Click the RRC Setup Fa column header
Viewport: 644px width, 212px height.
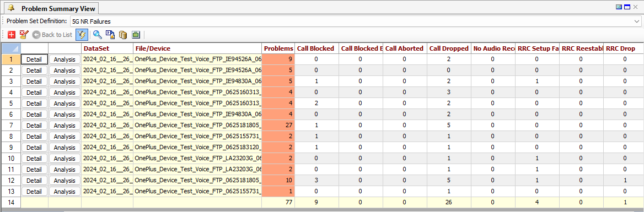coord(538,48)
